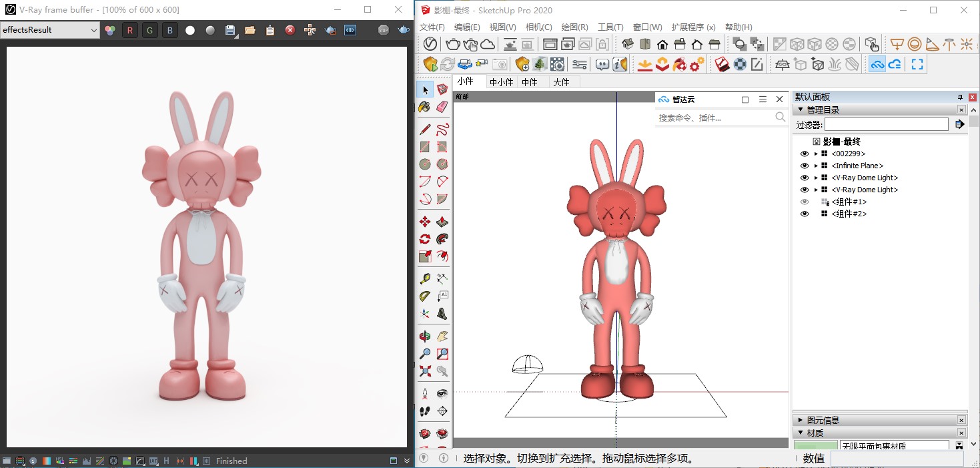Select the Zoom magnifier tool
980x468 pixels.
pyautogui.click(x=425, y=353)
